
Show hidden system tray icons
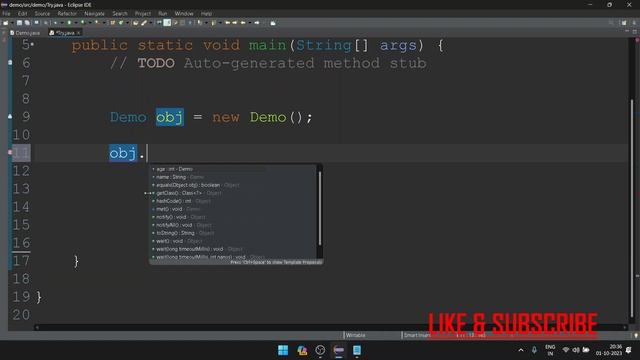click(x=521, y=350)
